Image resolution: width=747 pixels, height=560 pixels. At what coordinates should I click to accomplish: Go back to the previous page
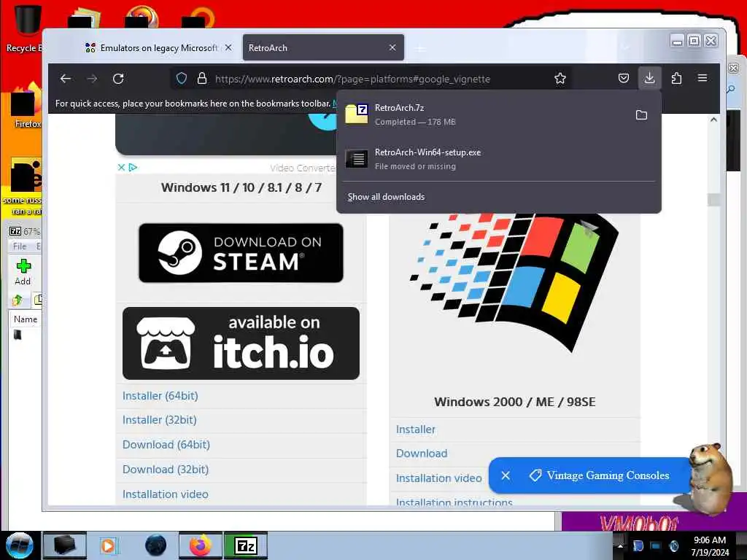click(66, 79)
